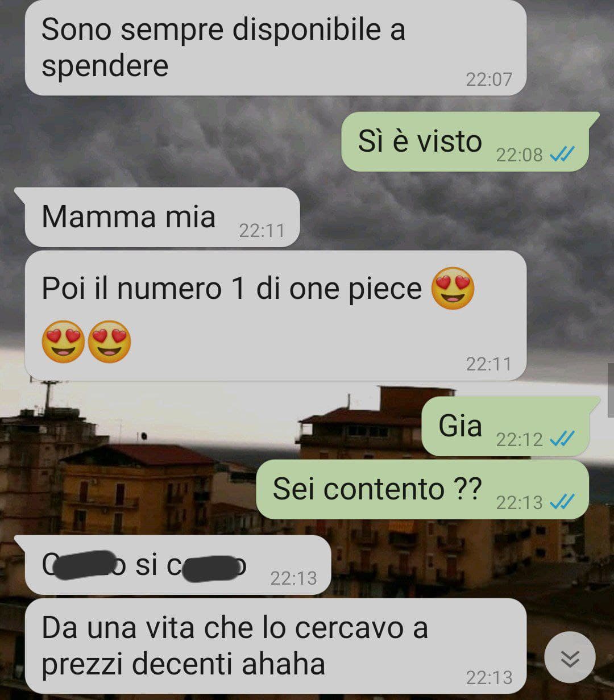Tap the 22:08 timestamp on 'Sì è visto'
The height and width of the screenshot is (700, 614).
519,155
